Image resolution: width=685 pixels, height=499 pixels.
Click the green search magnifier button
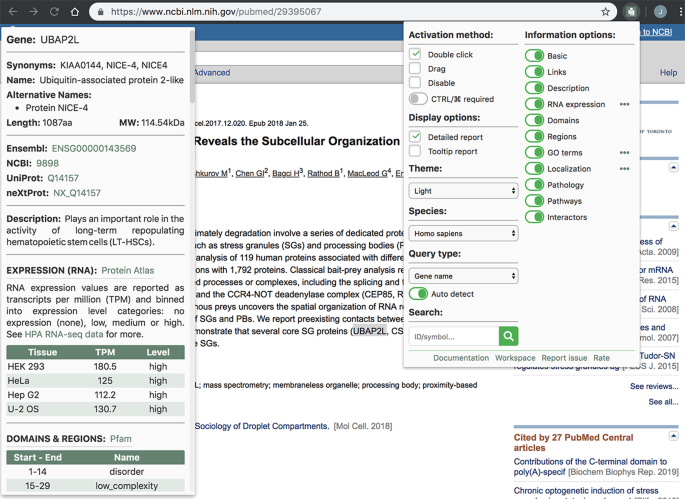pos(509,336)
